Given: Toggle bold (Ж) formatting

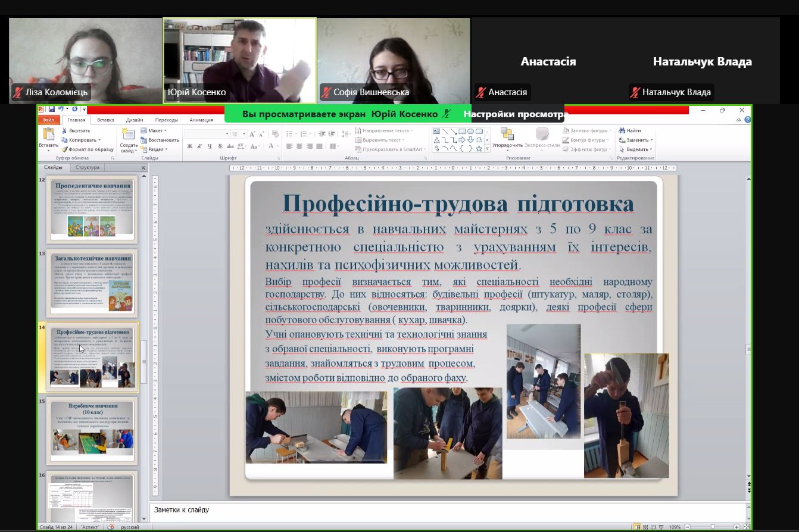Looking at the screenshot, I should (189, 146).
